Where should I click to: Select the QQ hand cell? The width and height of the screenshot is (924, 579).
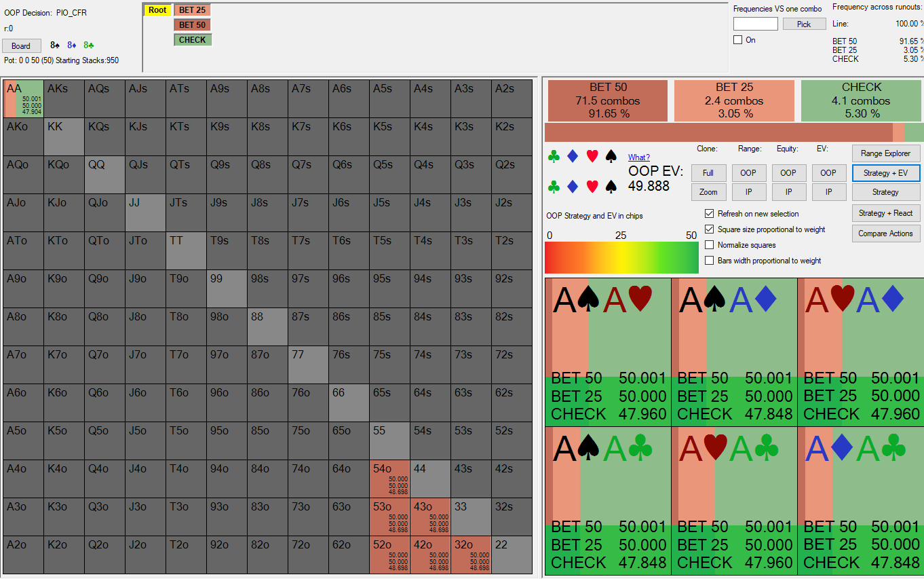click(105, 174)
